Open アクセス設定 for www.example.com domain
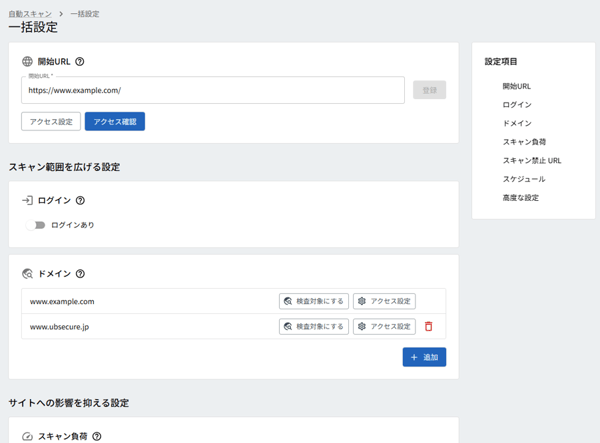The width and height of the screenshot is (600, 443). coord(384,301)
